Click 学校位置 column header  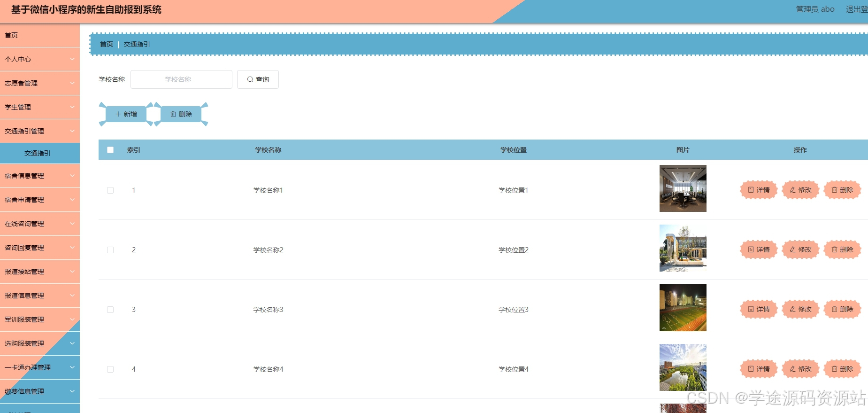514,150
